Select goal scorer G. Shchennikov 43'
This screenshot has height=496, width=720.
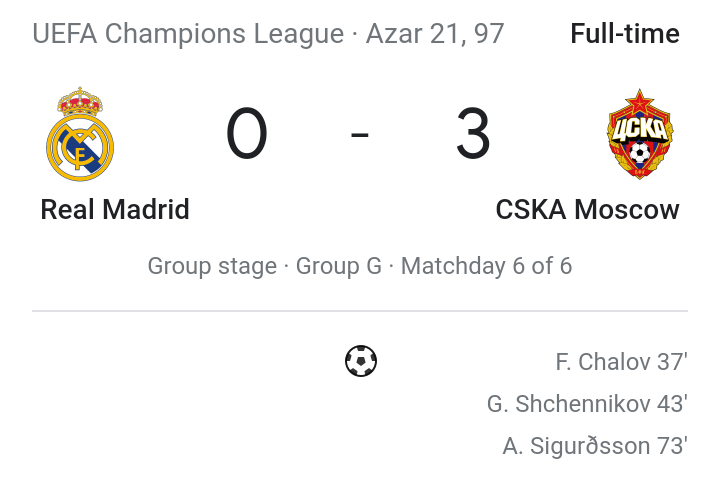(587, 404)
